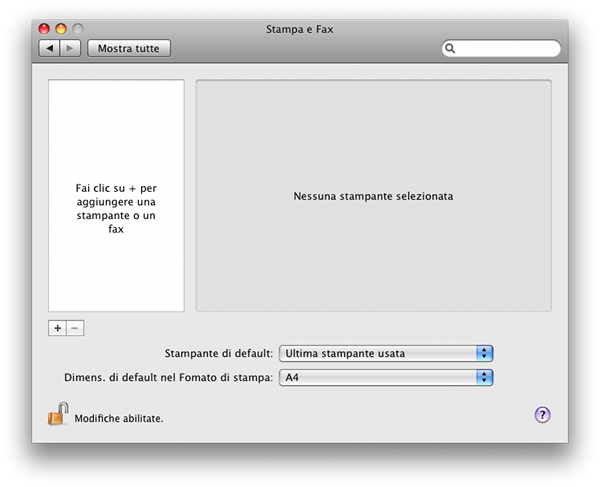Click the Modifiche abilitate label
Viewport: 600px width, 487px height.
point(119,419)
